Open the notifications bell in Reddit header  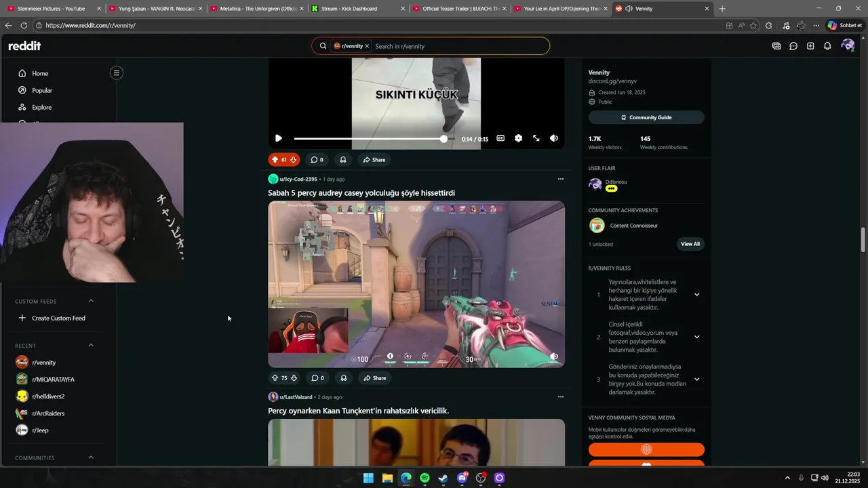coord(827,46)
